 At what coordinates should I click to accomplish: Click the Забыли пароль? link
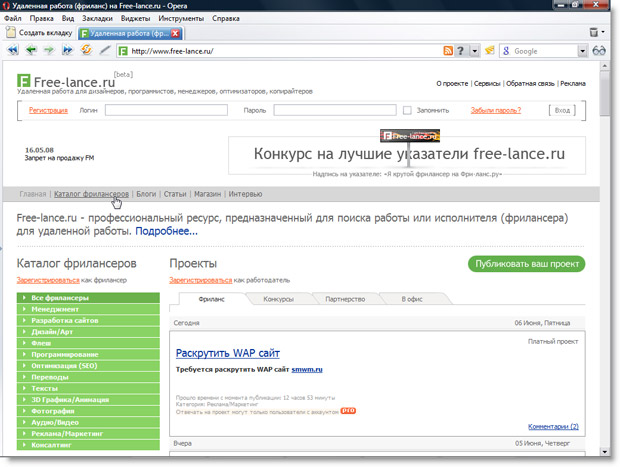(495, 110)
